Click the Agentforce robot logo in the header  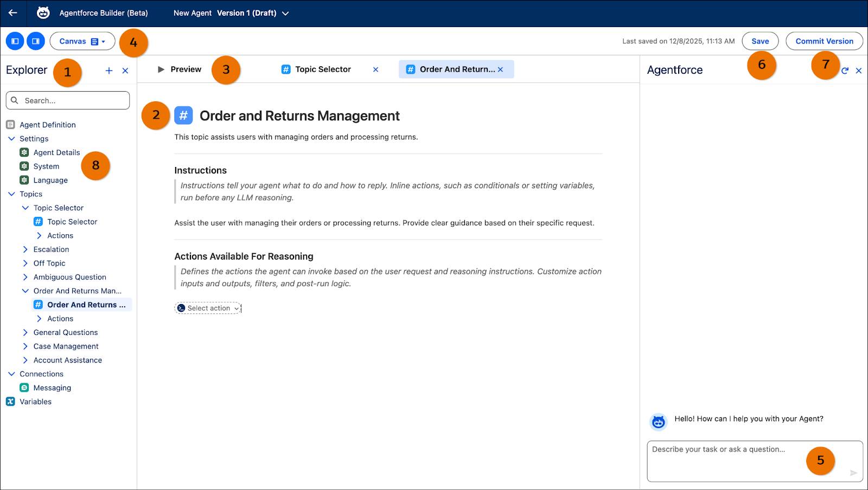coord(44,12)
